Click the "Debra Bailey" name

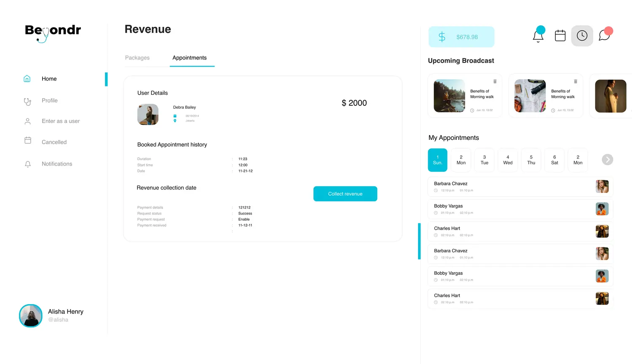pos(185,107)
